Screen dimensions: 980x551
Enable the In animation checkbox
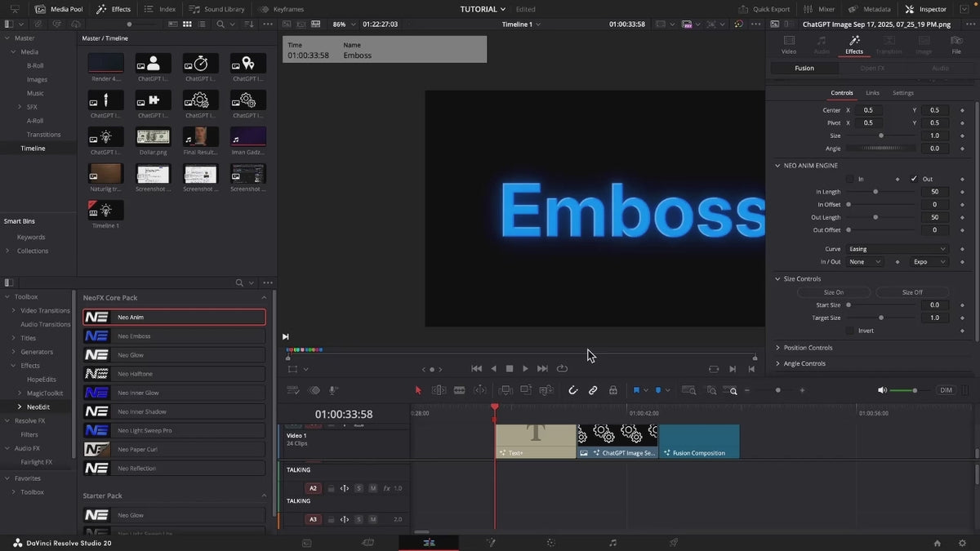[849, 179]
